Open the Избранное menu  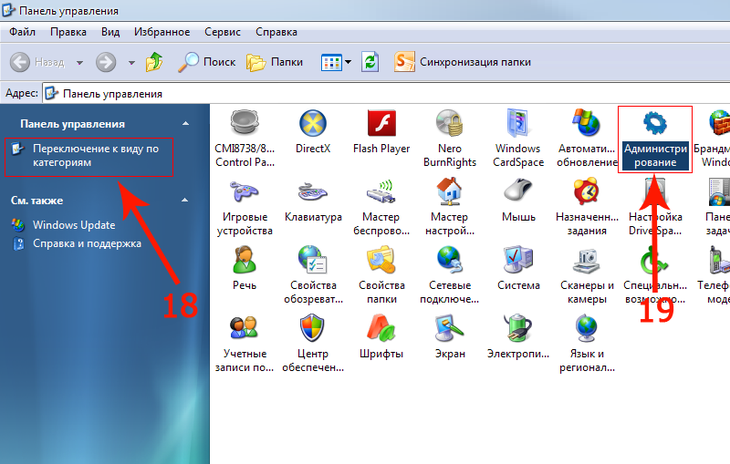pos(162,32)
